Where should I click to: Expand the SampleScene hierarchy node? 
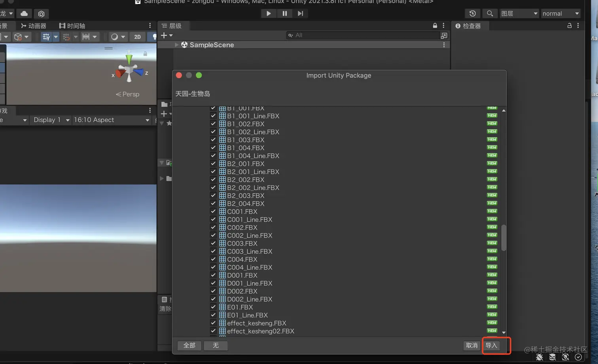click(x=176, y=45)
